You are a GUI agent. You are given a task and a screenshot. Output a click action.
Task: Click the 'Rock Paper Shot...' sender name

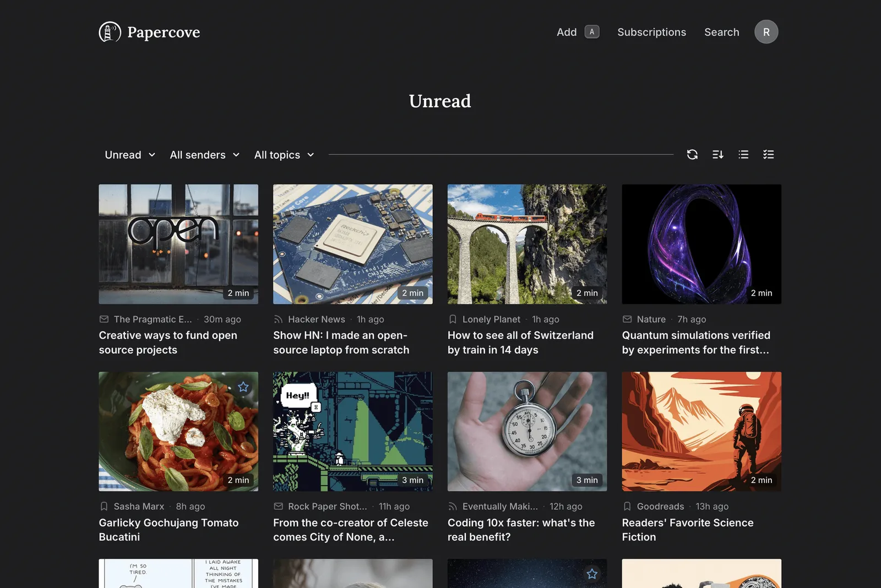pos(328,507)
